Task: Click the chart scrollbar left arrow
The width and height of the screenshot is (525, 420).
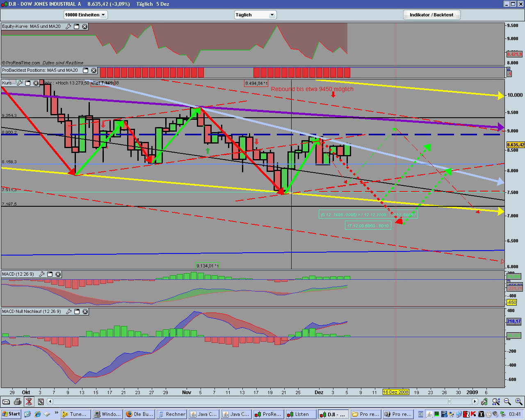Action: coord(50,402)
